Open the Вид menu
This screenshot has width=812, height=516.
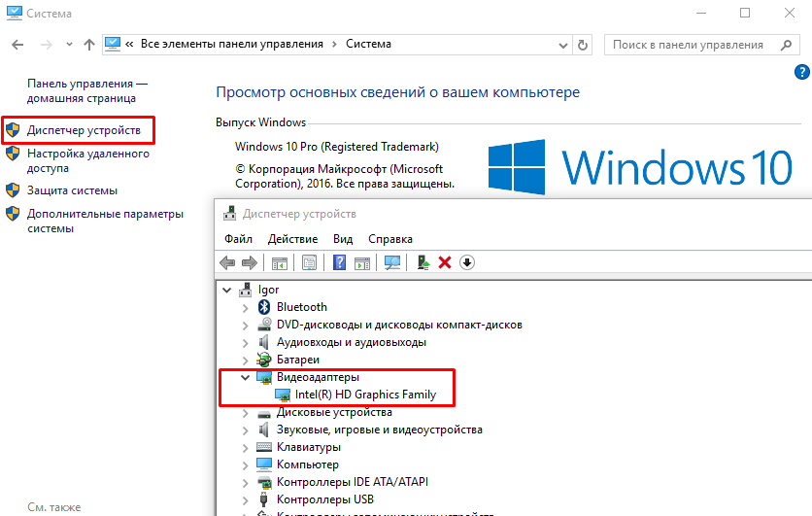343,239
